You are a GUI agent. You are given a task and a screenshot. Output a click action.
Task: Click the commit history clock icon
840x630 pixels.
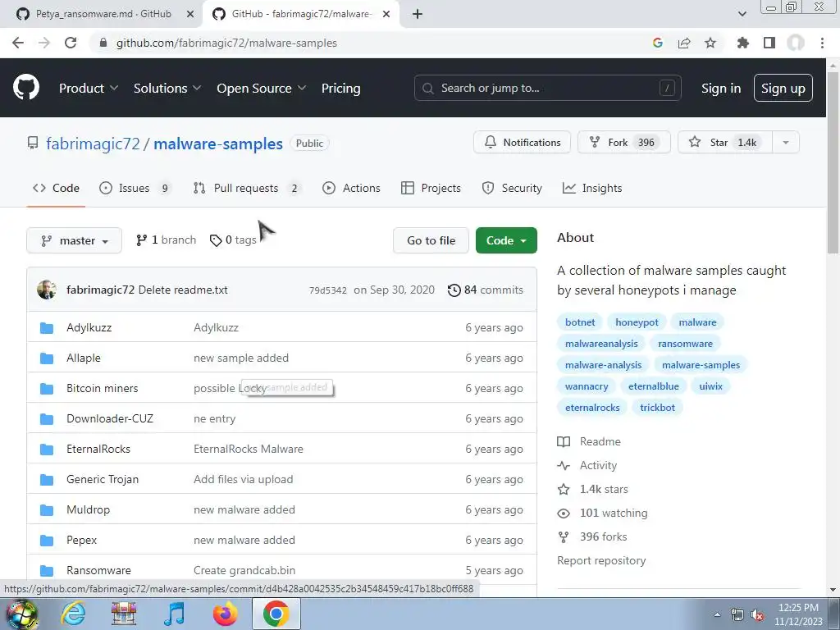[454, 290]
